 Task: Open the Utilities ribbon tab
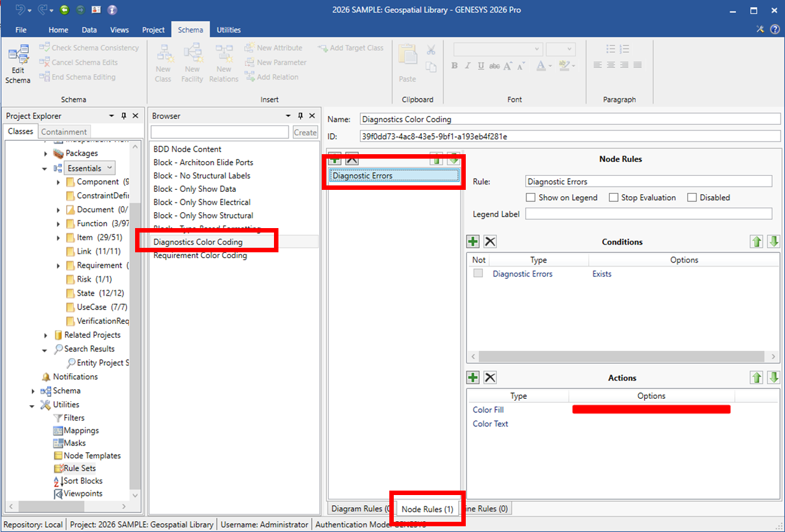[x=228, y=30]
